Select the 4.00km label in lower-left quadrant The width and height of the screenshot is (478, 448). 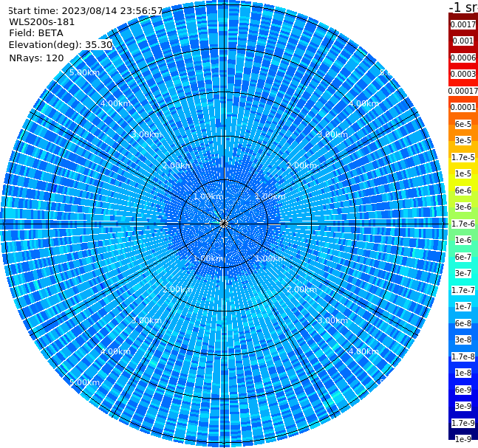click(115, 351)
